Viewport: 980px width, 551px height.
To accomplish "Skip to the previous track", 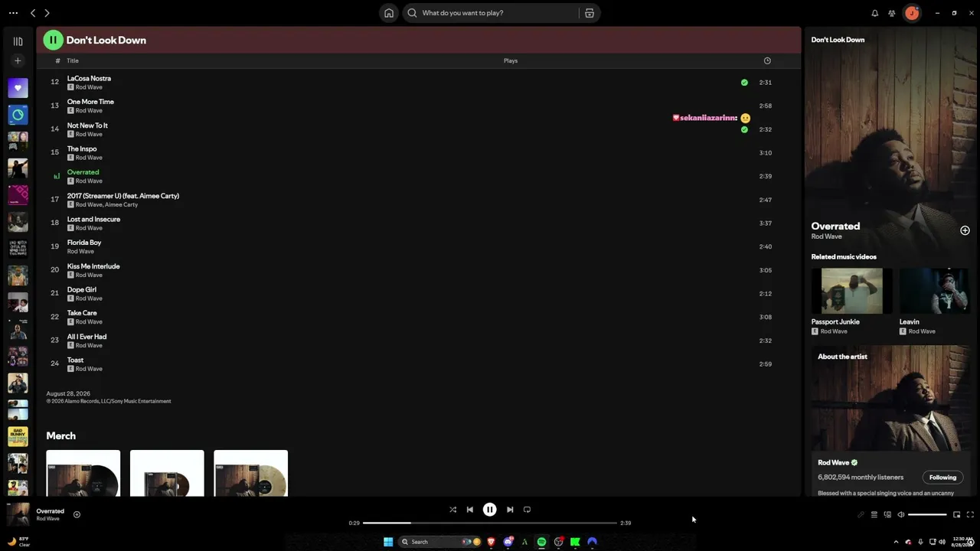I will click(x=470, y=510).
